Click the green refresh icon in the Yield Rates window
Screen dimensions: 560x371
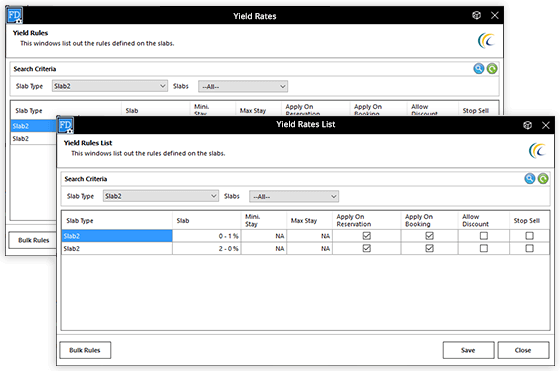coord(492,69)
